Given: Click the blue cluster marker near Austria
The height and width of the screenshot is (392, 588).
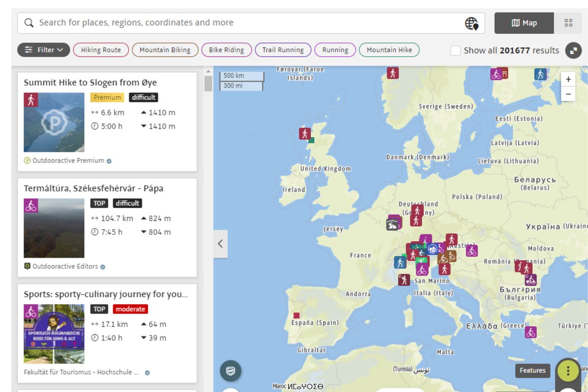Looking at the screenshot, I should (x=432, y=250).
